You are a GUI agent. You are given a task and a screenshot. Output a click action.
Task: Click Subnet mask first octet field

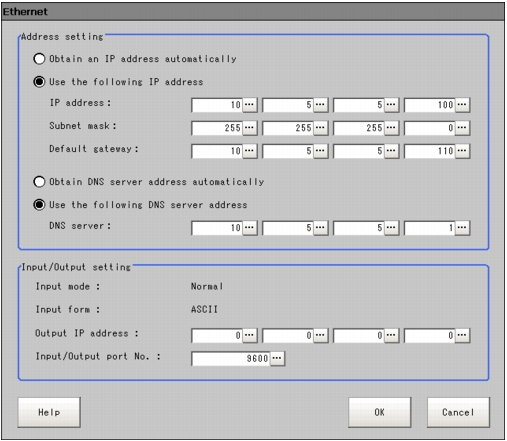[x=217, y=128]
